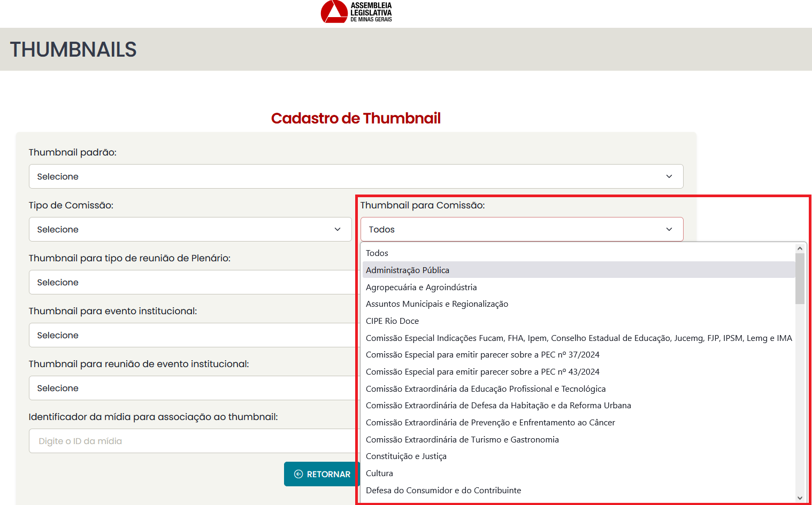812x505 pixels.
Task: Choose Comissão Extraordinária de Turismo e Gastronomia
Action: point(462,439)
